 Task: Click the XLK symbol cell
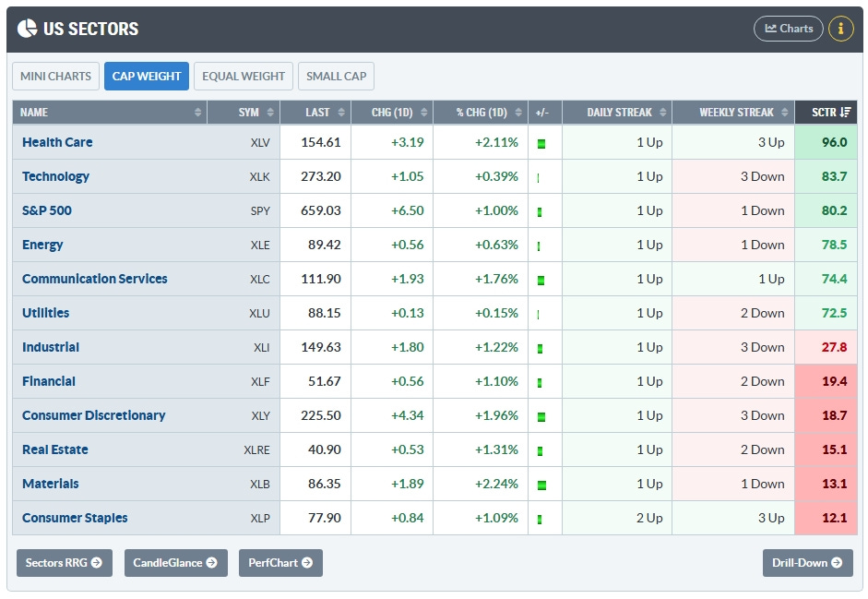click(259, 177)
